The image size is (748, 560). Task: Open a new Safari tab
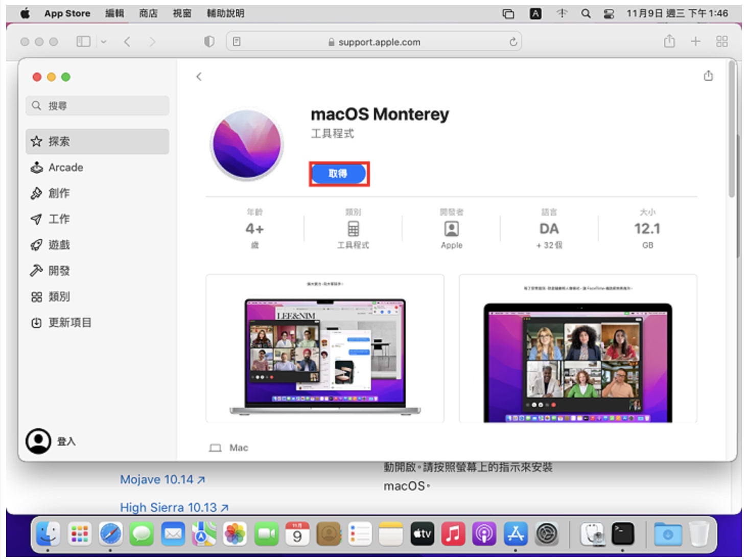tap(695, 42)
